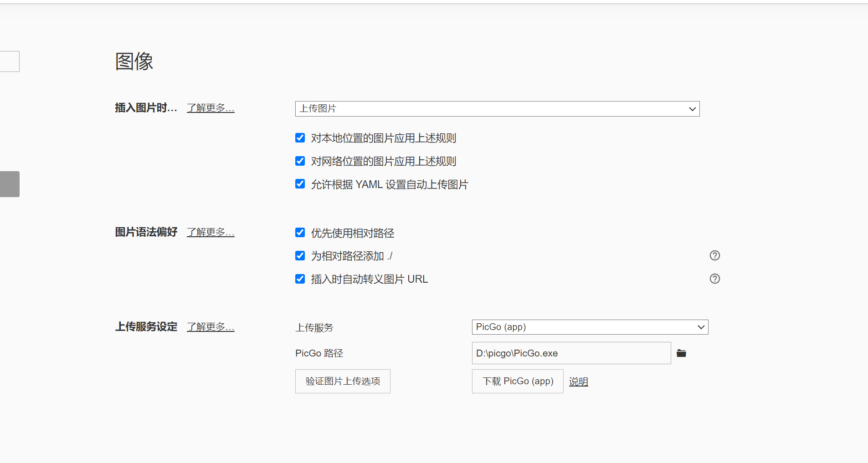This screenshot has width=868, height=463.
Task: Click the sidebar panel indicator on the left
Action: click(10, 183)
